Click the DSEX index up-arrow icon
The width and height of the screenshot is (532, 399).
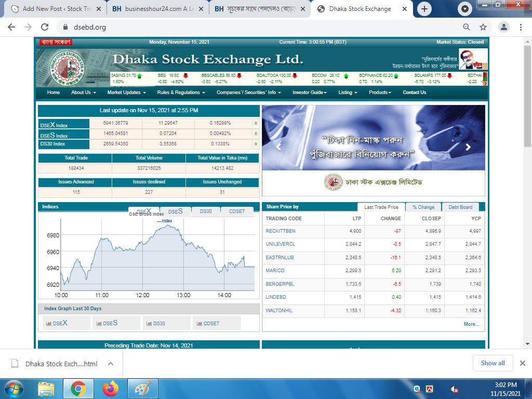256,123
